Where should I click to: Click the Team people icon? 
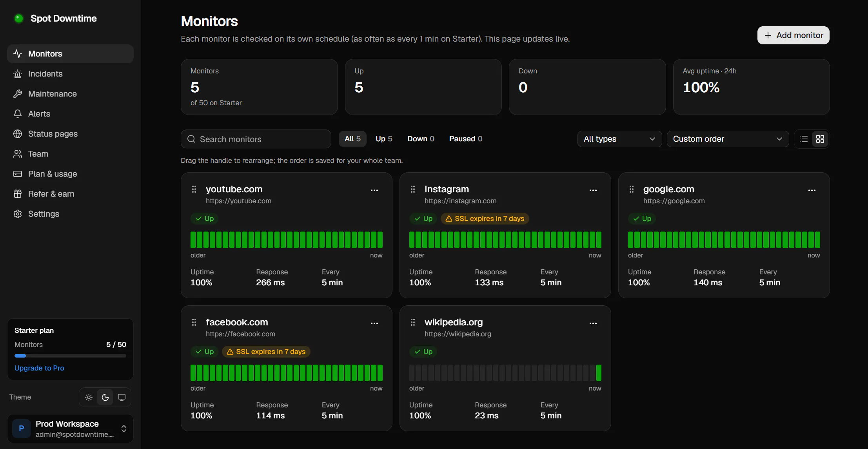pos(18,154)
